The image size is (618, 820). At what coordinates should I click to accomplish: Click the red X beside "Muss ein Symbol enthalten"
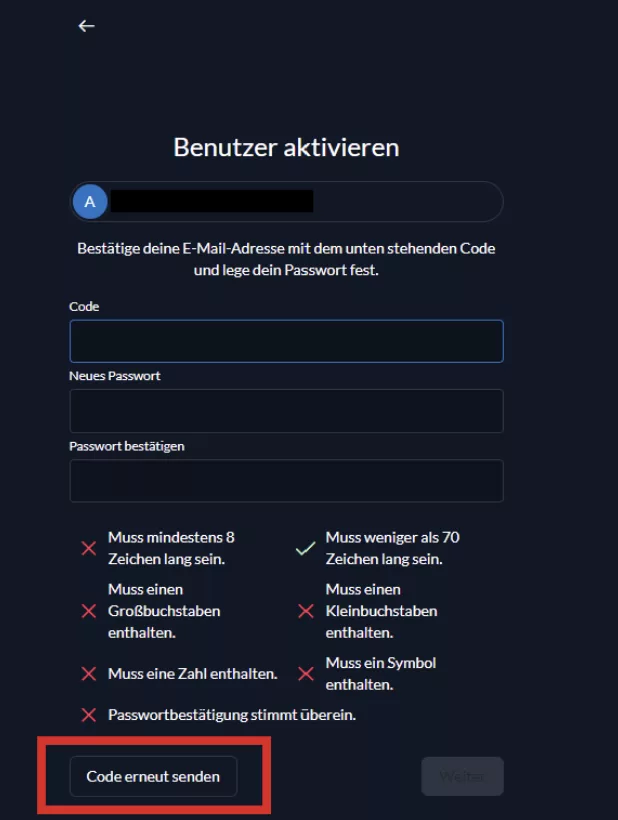tap(306, 674)
